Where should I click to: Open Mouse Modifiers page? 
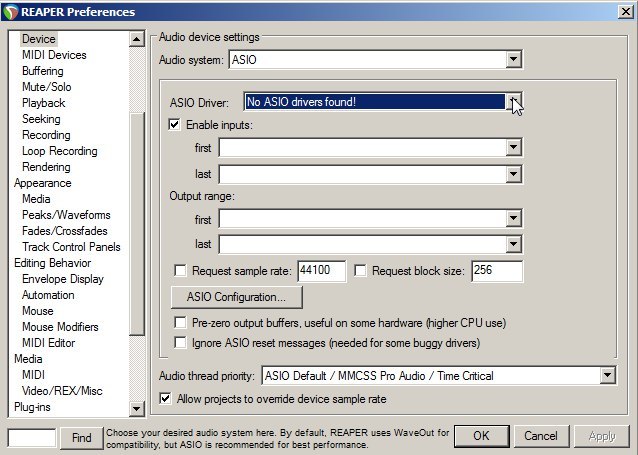(60, 327)
